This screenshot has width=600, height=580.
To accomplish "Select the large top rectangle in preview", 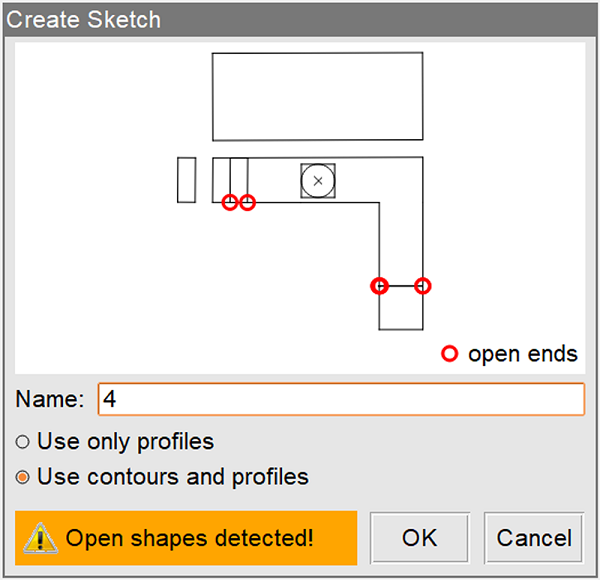I will pyautogui.click(x=317, y=96).
